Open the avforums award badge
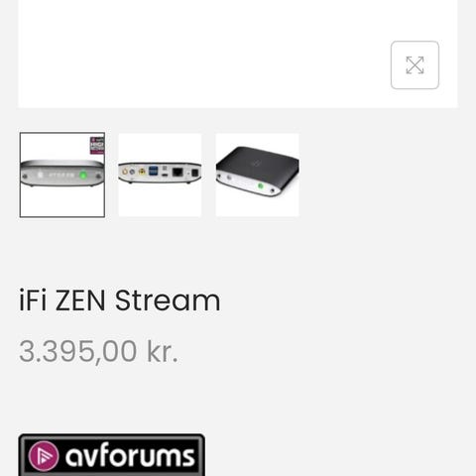 coord(112,455)
